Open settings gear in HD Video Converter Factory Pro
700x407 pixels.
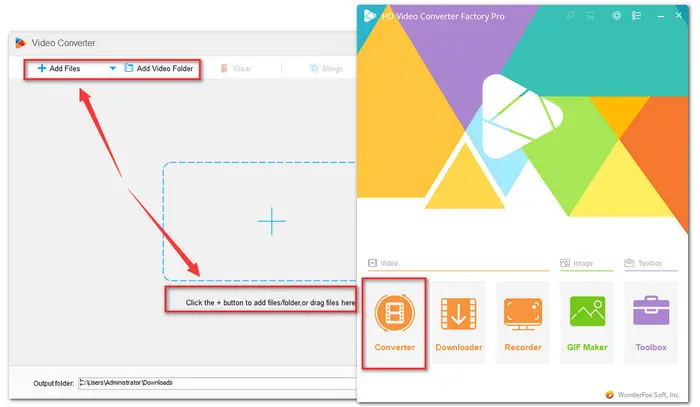tap(617, 16)
